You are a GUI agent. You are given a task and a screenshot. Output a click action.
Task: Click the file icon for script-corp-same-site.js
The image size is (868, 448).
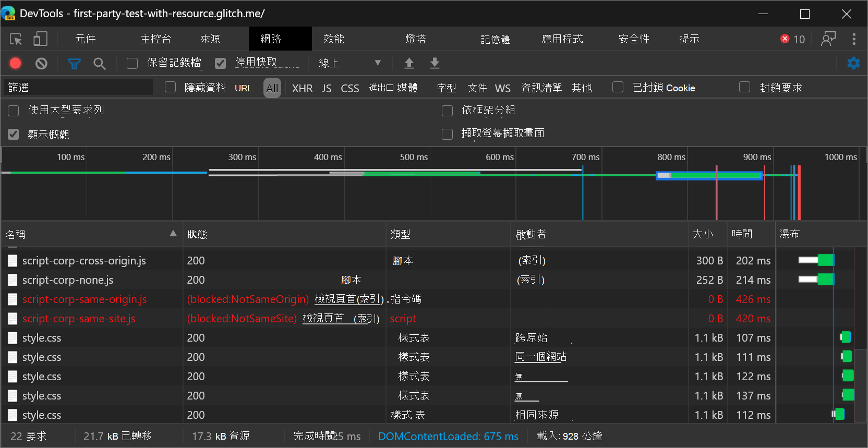13,319
